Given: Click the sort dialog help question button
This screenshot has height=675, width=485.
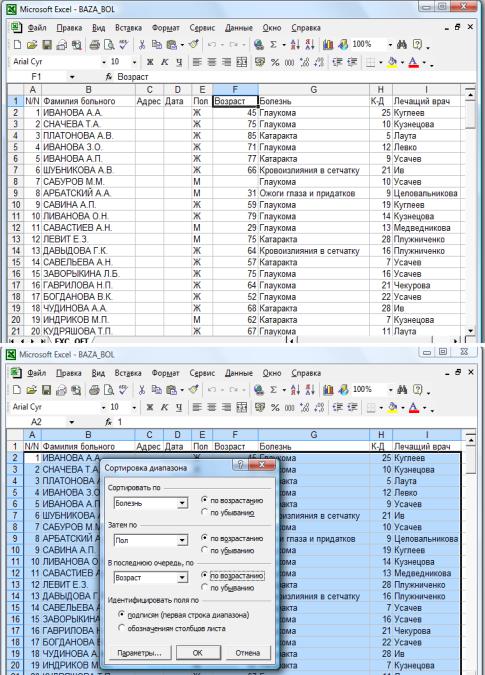Looking at the screenshot, I should (241, 465).
